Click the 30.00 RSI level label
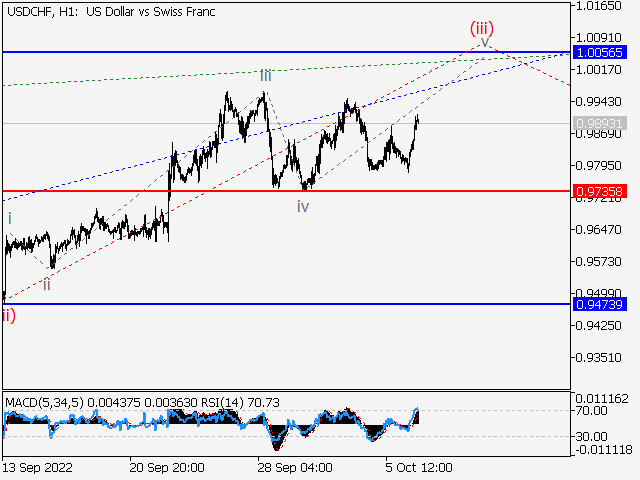Image resolution: width=640 pixels, height=480 pixels. [591, 437]
